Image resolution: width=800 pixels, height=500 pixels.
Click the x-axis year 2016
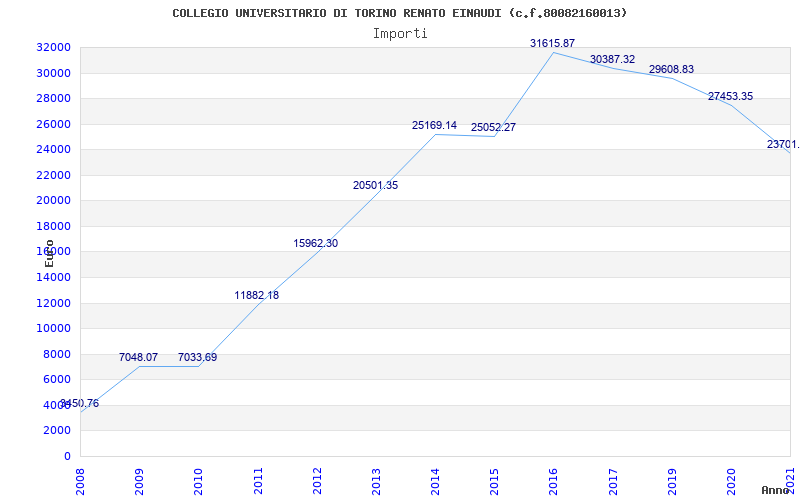pos(554,482)
